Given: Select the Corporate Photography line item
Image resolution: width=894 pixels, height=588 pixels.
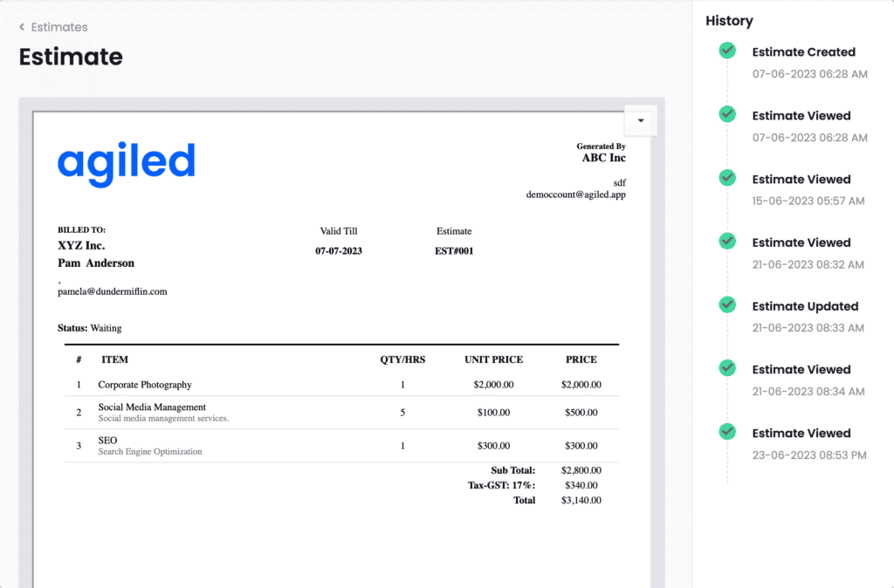Looking at the screenshot, I should [145, 385].
